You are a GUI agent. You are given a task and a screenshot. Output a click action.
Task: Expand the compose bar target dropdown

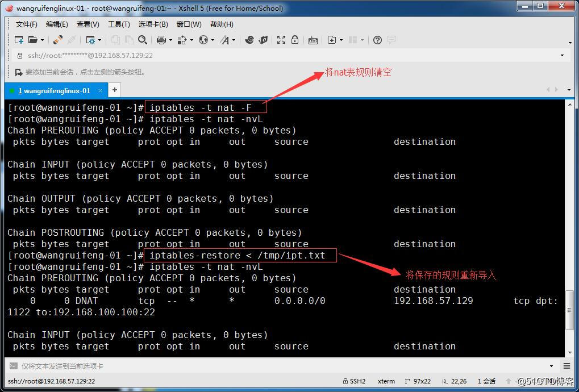(551, 366)
